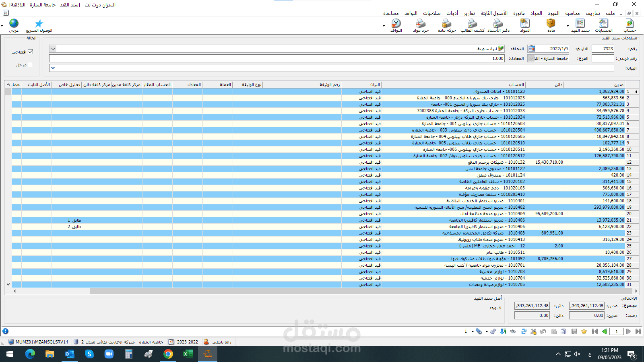This screenshot has height=362, width=644.
Task: Open the مساعدة (Help) menu
Action: click(x=391, y=13)
